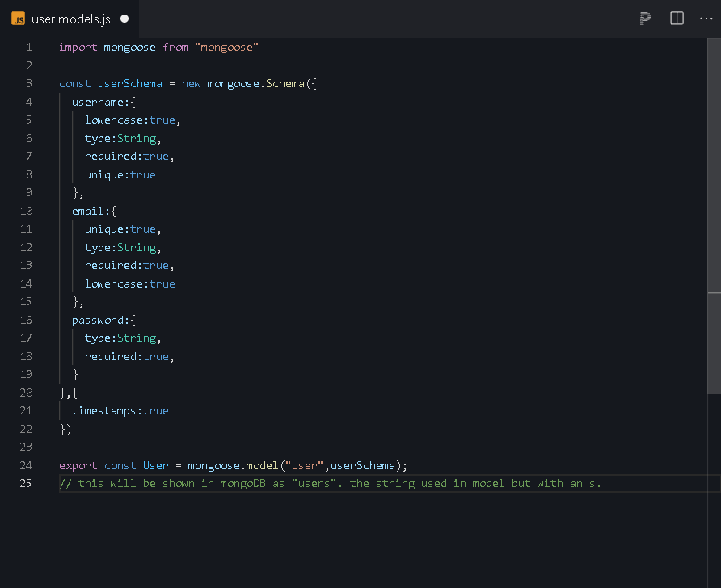Click the "from" keyword on line 1
Viewport: 721px width, 588px height.
coord(175,48)
